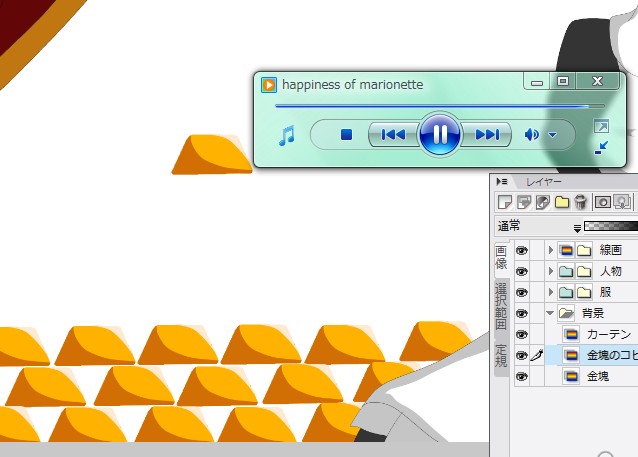This screenshot has height=457, width=638.
Task: Switch to the 選択範囲 side tab
Action: [501, 307]
